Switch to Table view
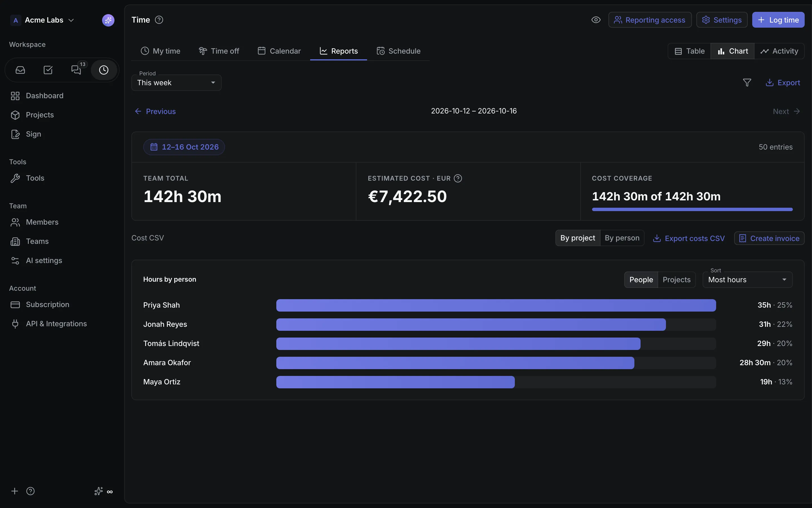Viewport: 812px width, 508px height. 689,51
